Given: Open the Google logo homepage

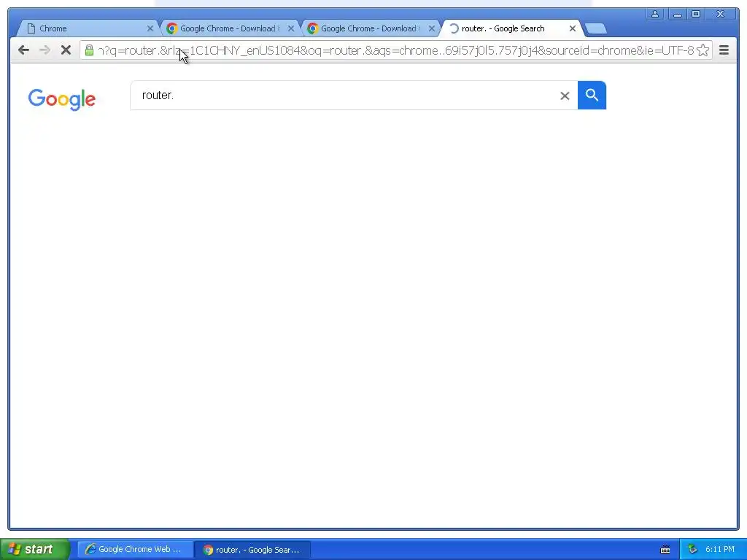Looking at the screenshot, I should (62, 99).
